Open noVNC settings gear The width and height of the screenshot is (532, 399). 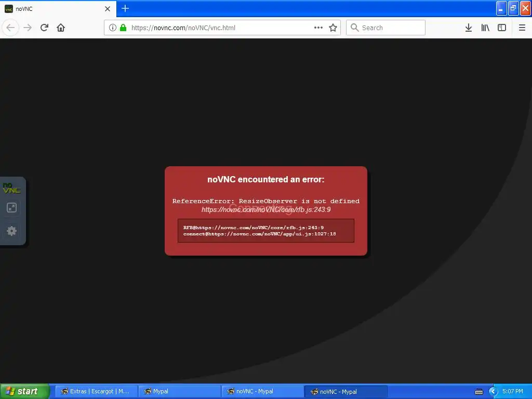[12, 231]
